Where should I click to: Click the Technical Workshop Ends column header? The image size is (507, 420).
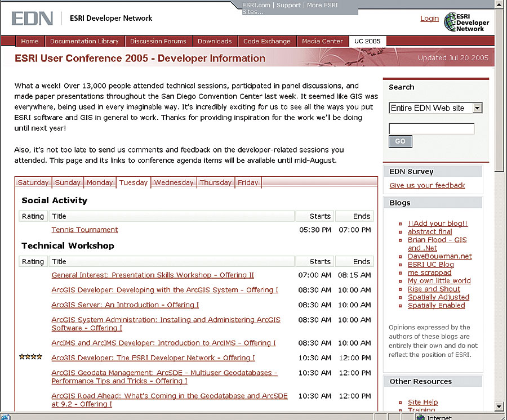(355, 261)
